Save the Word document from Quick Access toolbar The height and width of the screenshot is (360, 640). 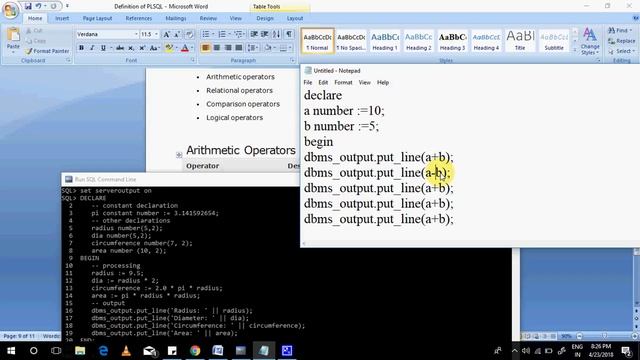(x=28, y=6)
